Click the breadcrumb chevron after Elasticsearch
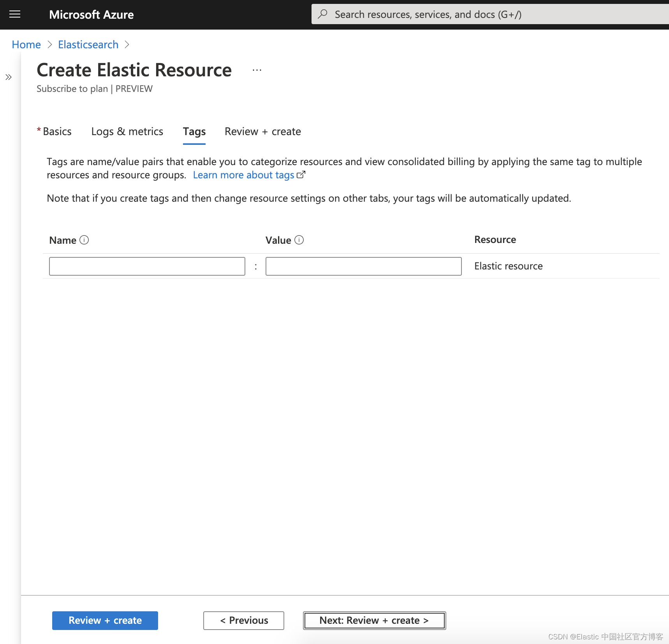Screen dimensions: 669x644 coord(127,44)
